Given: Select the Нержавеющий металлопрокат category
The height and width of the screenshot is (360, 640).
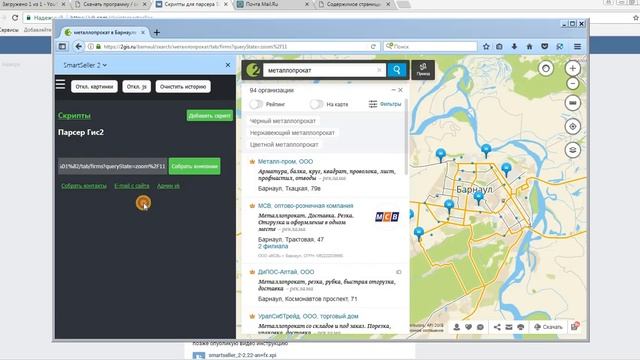Looking at the screenshot, I should pyautogui.click(x=292, y=133).
